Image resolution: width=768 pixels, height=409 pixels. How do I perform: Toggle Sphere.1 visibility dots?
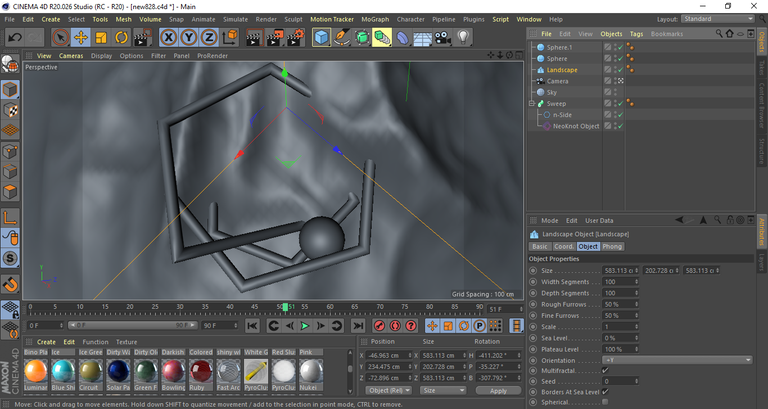616,47
